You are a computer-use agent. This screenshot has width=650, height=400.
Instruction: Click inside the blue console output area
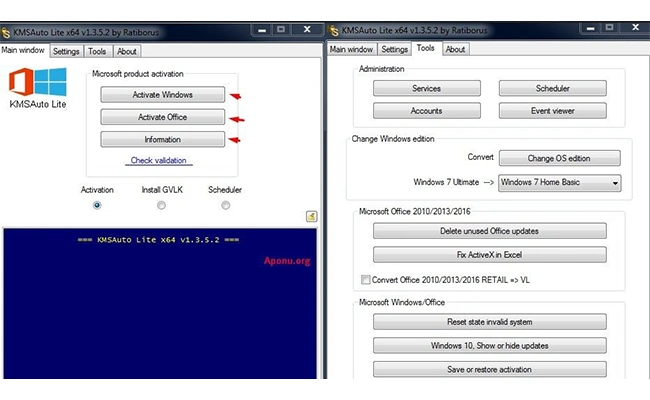(160, 303)
